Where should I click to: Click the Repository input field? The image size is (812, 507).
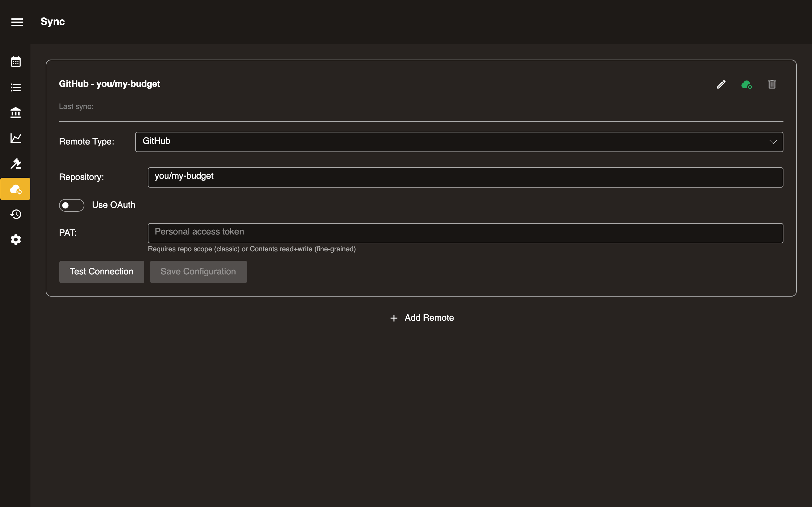point(465,177)
